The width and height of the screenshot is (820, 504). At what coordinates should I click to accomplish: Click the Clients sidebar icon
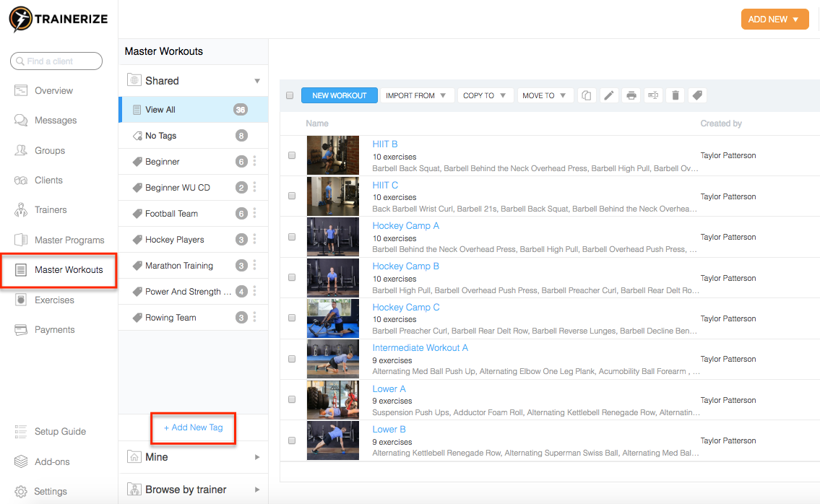(x=21, y=181)
